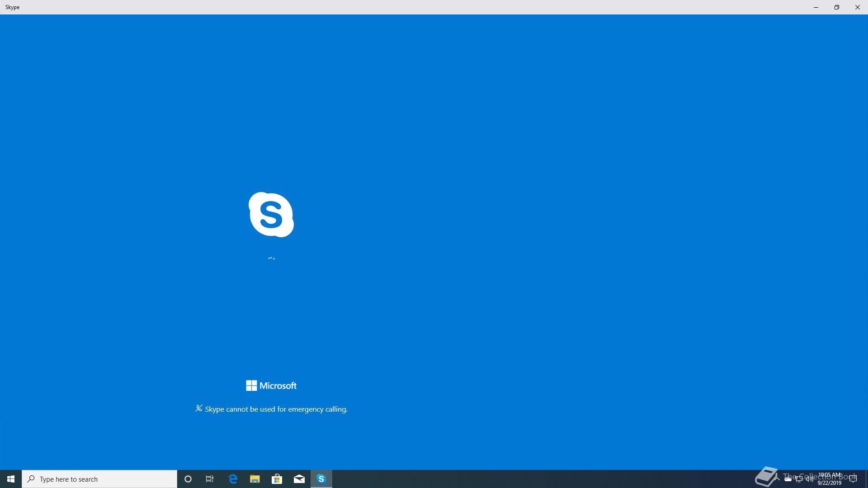
Task: Restore down the Skype window
Action: click(837, 7)
